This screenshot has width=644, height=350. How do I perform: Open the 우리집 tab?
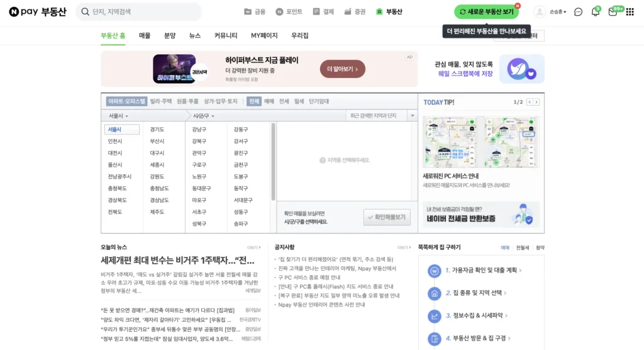pos(300,36)
